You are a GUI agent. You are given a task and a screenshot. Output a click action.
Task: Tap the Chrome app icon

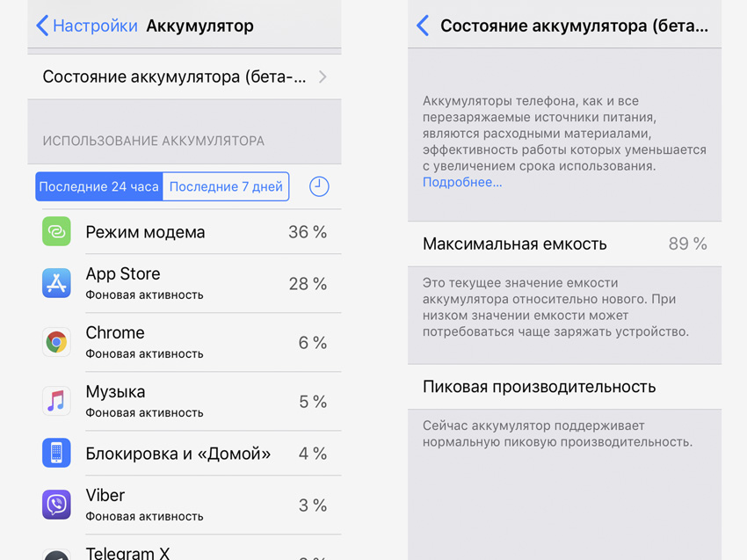[x=56, y=342]
